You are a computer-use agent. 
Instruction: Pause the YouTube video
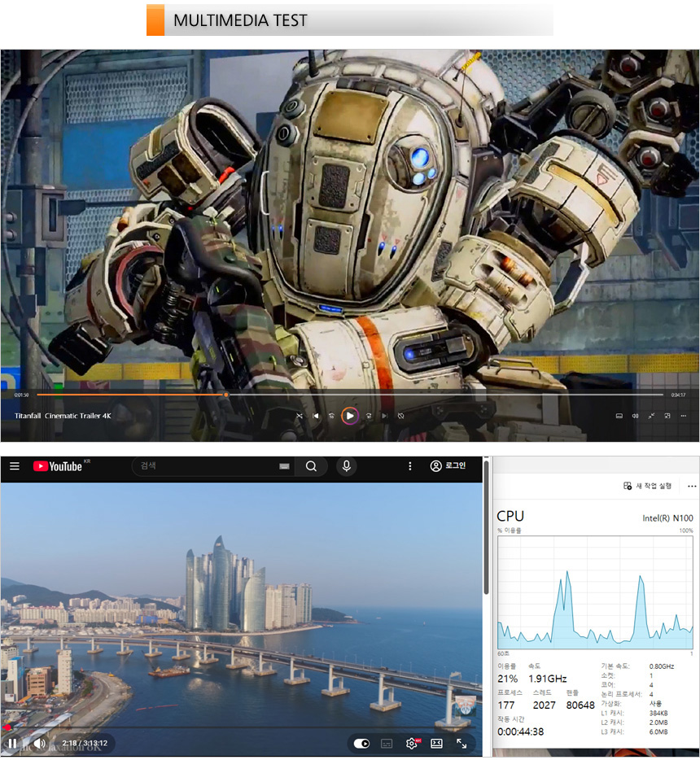(12, 744)
